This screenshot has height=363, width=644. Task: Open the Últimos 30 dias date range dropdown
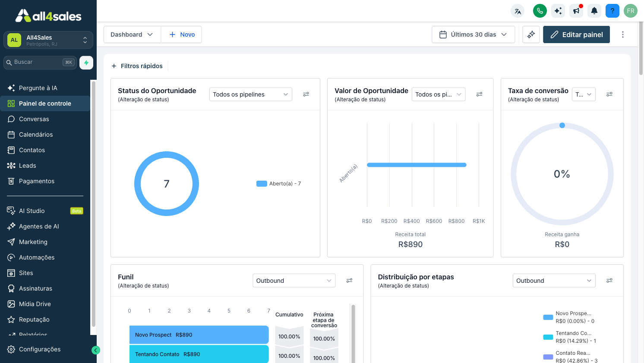[x=474, y=34]
